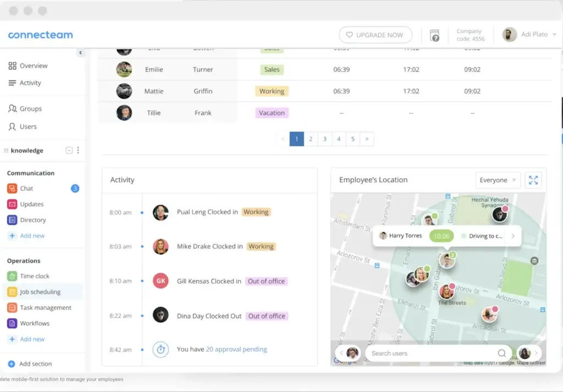563x392 pixels.
Task: Open Job scheduling icon in Operations
Action: 12,292
